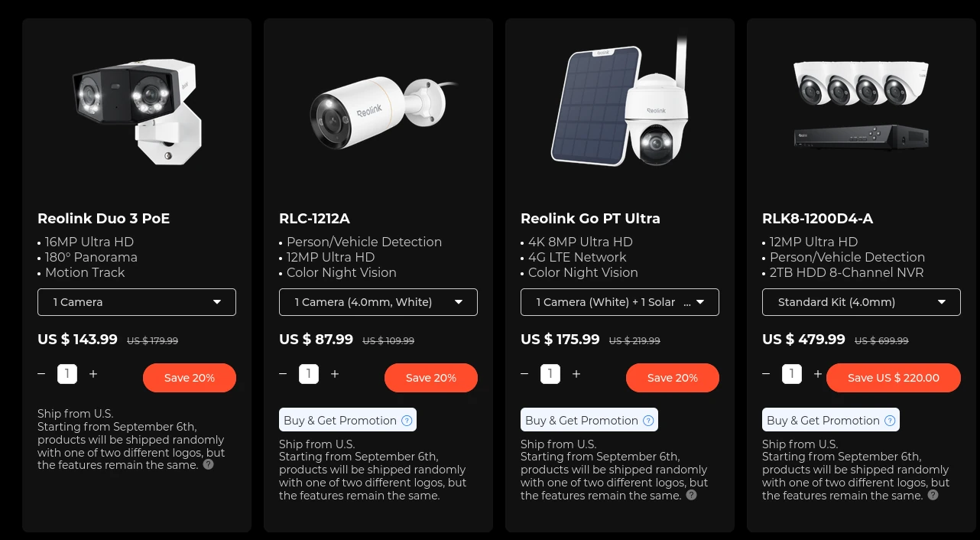Open help icon beside RLC-1212A Buy & Get Promotion
The height and width of the screenshot is (540, 980).
pos(407,420)
